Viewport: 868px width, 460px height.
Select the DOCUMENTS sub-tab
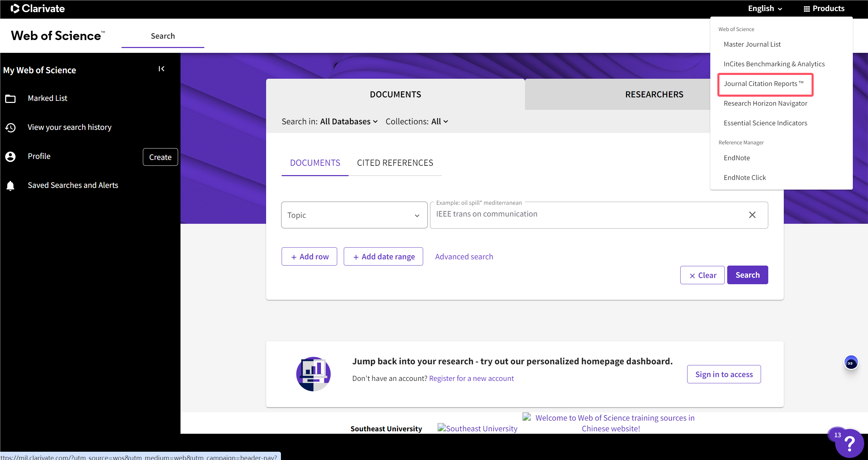315,163
